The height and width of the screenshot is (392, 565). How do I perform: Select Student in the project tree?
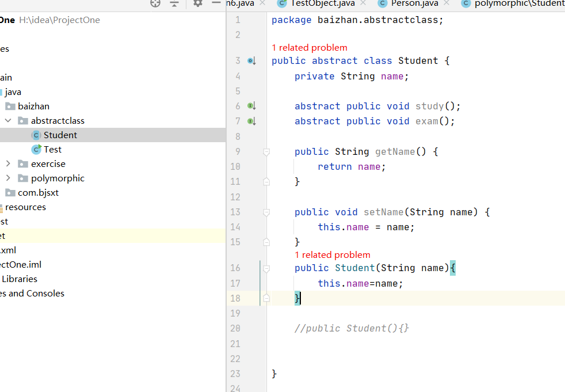[60, 135]
